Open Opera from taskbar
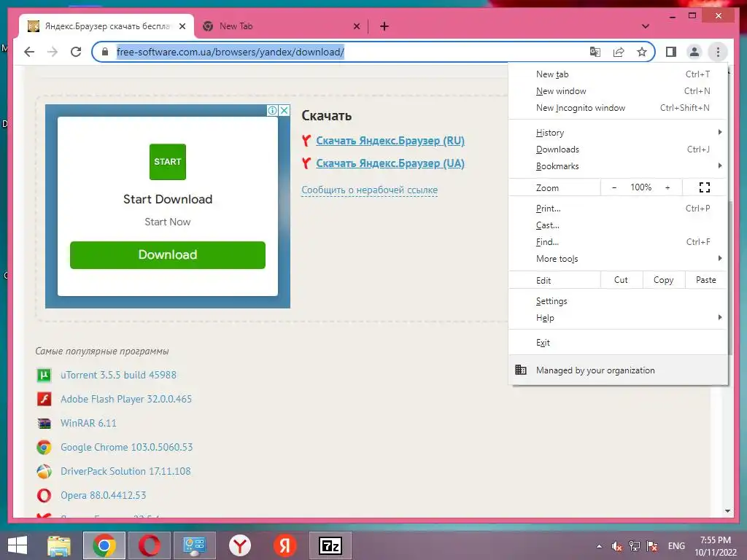 [150, 545]
